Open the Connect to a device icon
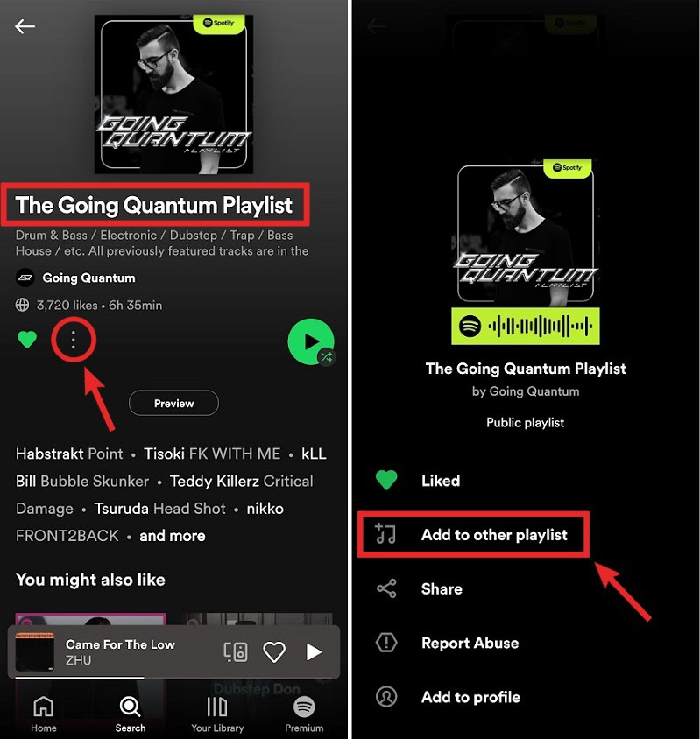This screenshot has height=739, width=700. coord(236,651)
